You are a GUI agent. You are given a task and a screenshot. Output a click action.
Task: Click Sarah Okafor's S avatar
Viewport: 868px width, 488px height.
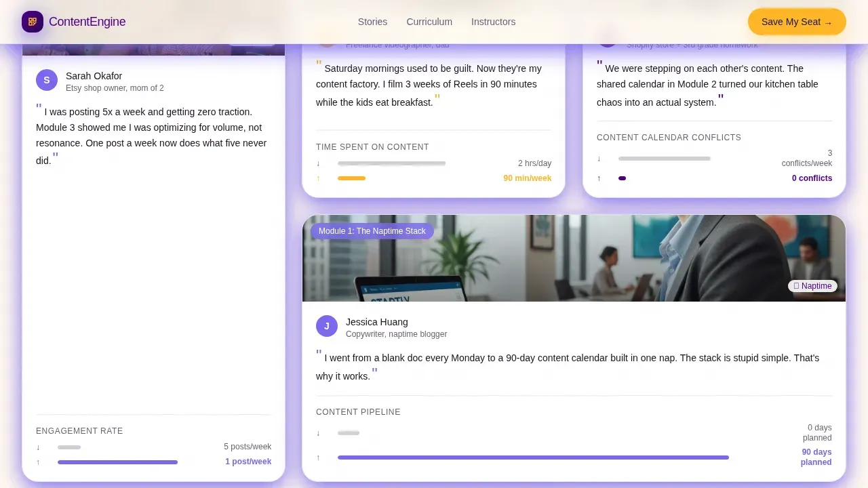pos(47,80)
